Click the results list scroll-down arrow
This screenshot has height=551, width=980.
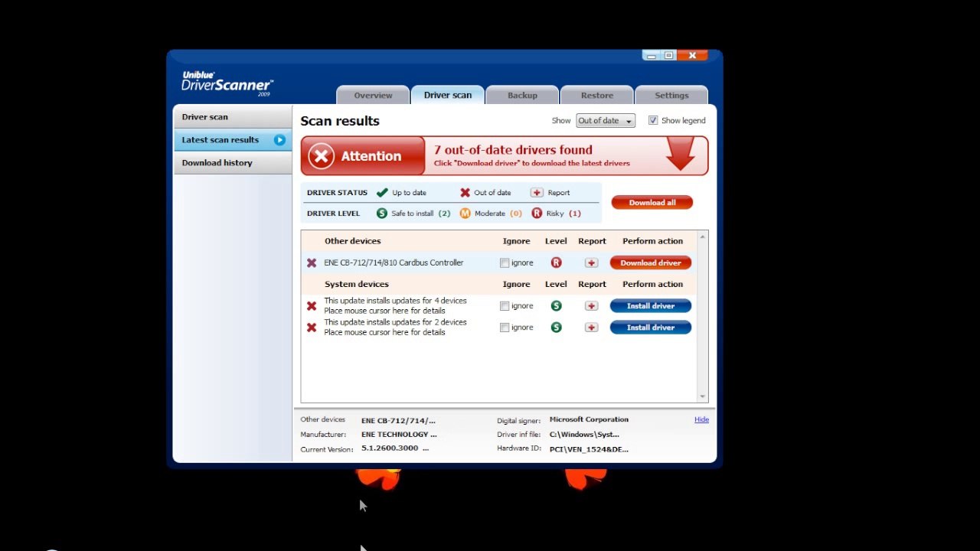[x=703, y=396]
